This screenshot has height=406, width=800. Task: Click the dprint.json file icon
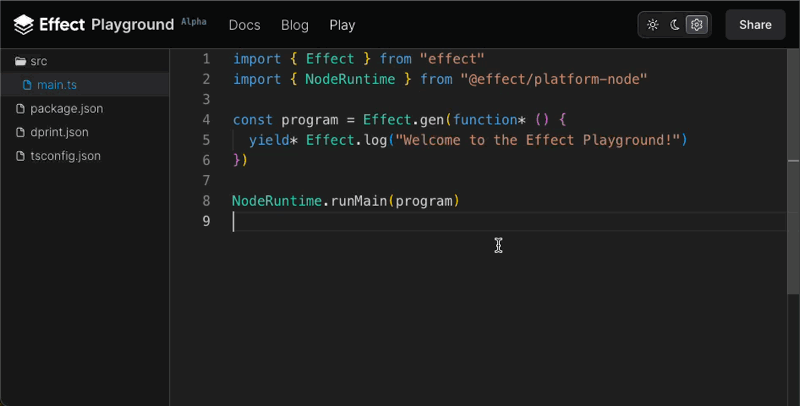tap(20, 132)
